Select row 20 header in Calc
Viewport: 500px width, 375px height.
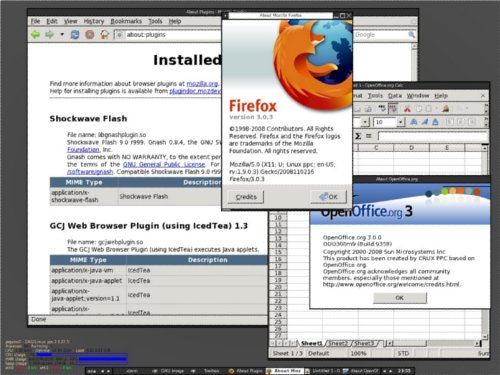click(278, 287)
